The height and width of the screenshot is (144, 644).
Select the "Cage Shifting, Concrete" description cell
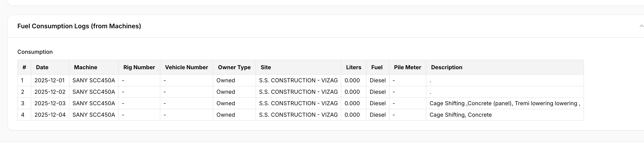click(x=460, y=115)
